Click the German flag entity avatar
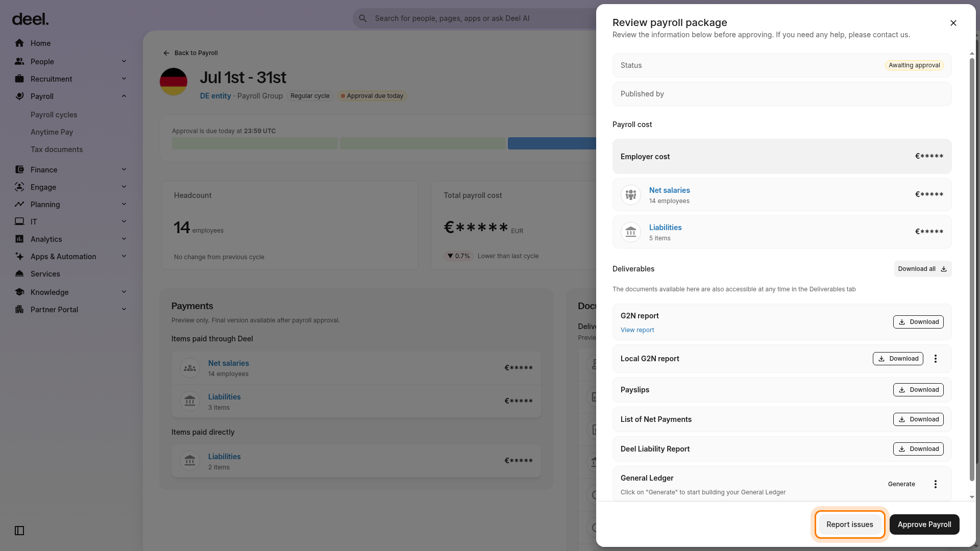Viewport: 980px width, 551px height. click(x=174, y=82)
